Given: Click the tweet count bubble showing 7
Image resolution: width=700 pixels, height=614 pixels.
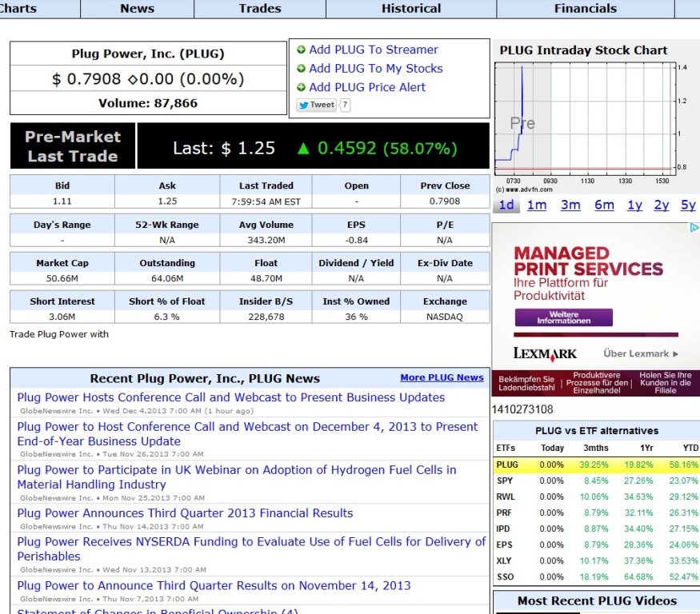Looking at the screenshot, I should (345, 105).
